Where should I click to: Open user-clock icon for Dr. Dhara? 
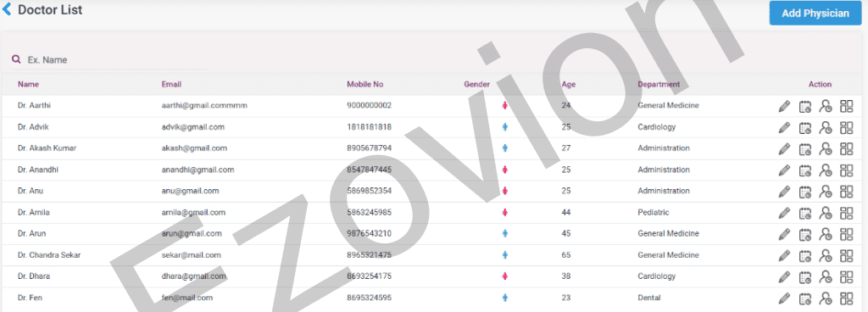coord(826,277)
